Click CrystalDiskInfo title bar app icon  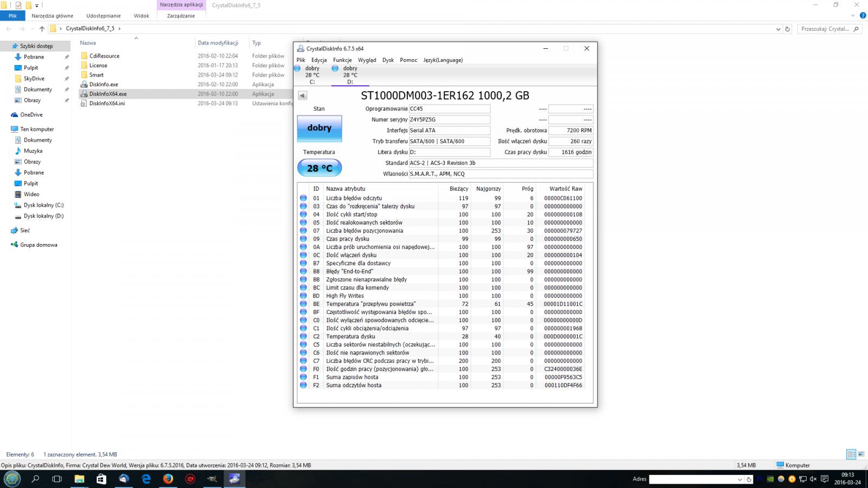pyautogui.click(x=301, y=49)
